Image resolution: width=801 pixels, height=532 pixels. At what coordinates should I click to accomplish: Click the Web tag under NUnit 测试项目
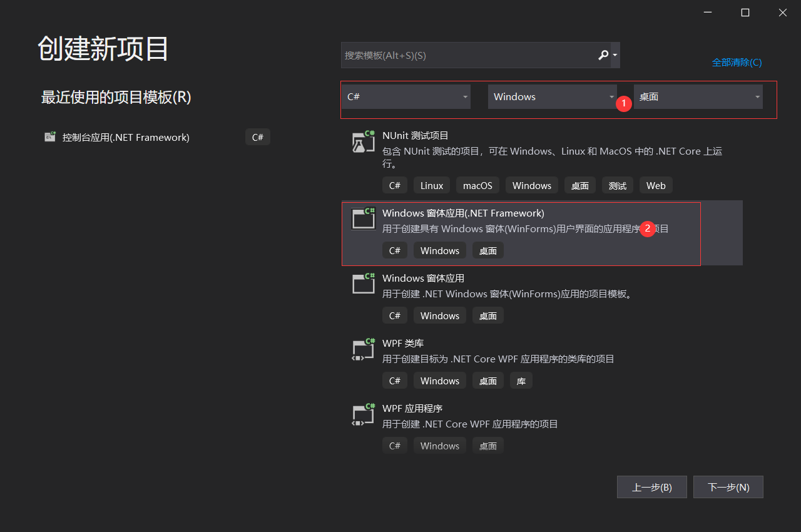[656, 185]
